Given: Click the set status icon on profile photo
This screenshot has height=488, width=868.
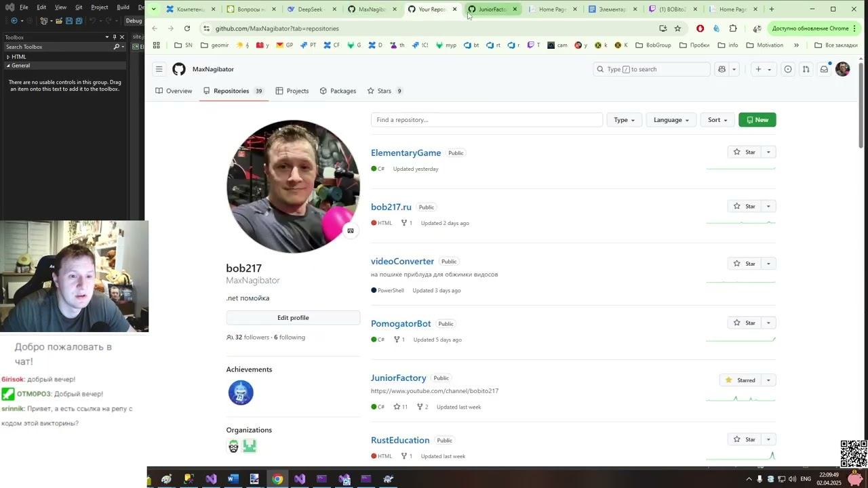Looking at the screenshot, I should click(351, 230).
